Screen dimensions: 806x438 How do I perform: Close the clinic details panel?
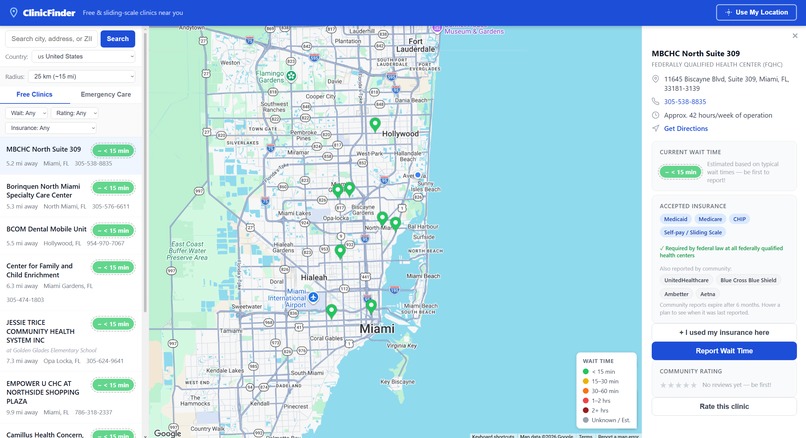795,36
